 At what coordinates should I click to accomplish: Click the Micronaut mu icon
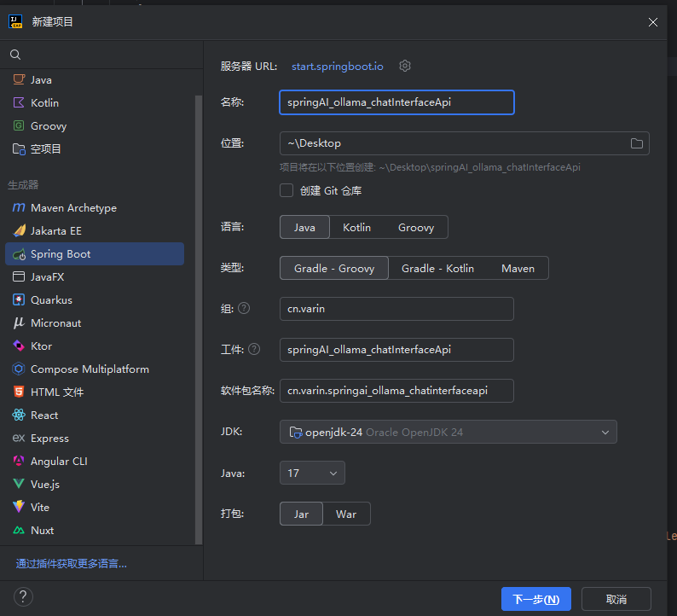pos(19,323)
